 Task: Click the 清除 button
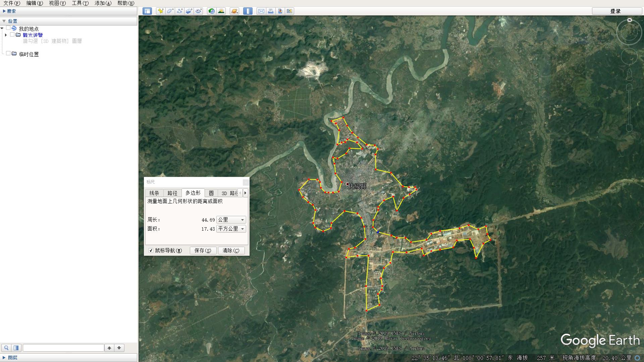pos(231,250)
